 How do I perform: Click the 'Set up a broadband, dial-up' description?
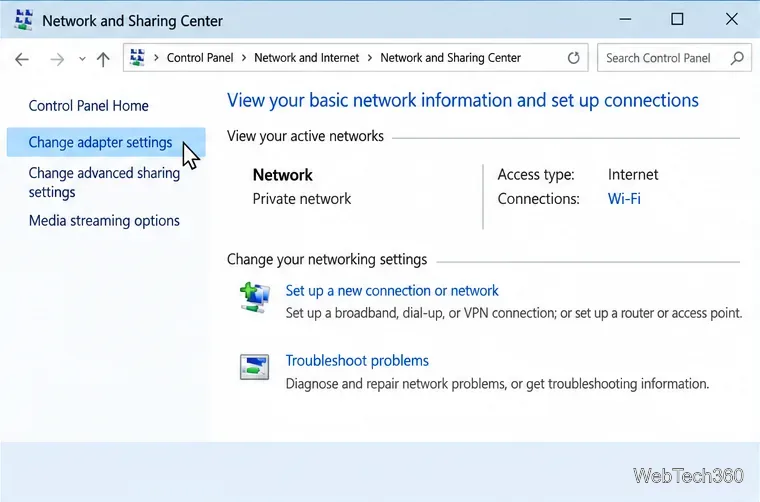(513, 313)
